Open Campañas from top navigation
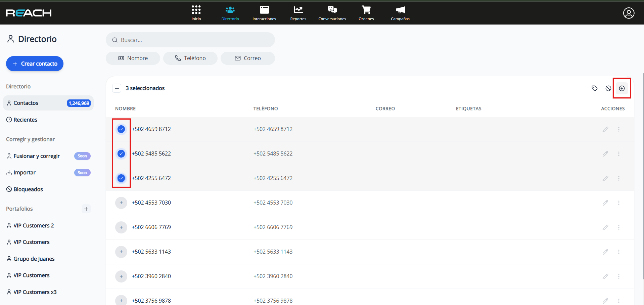This screenshot has width=644, height=305. pyautogui.click(x=400, y=13)
